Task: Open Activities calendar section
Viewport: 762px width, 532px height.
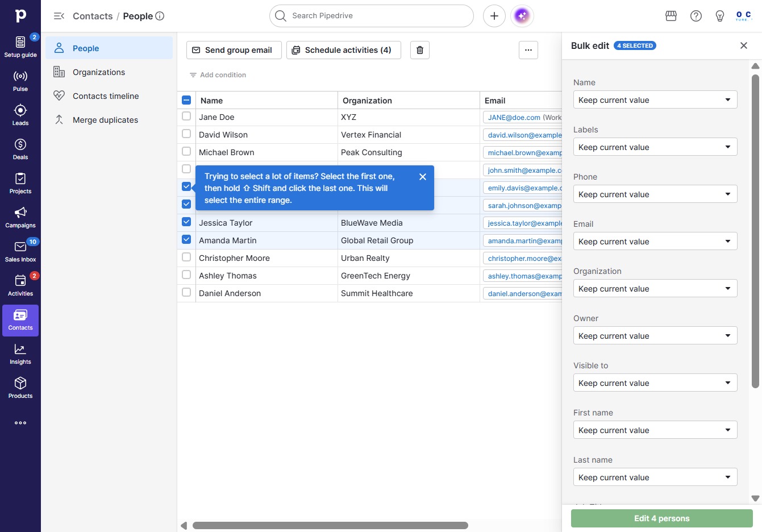Action: 20,285
